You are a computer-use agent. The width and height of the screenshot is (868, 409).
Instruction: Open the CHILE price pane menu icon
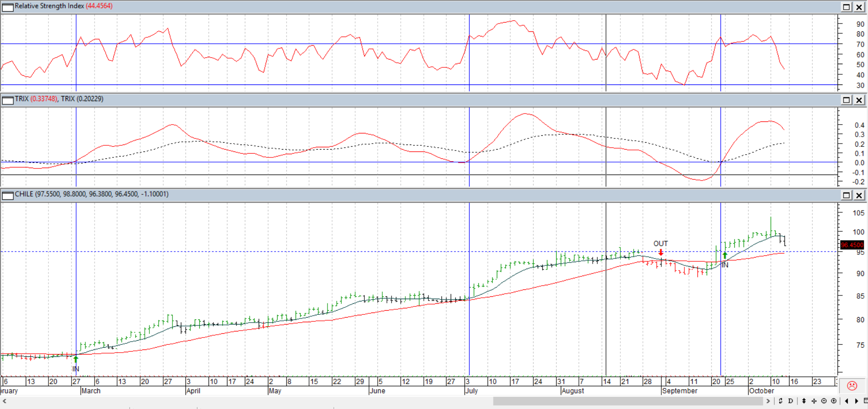click(7, 195)
